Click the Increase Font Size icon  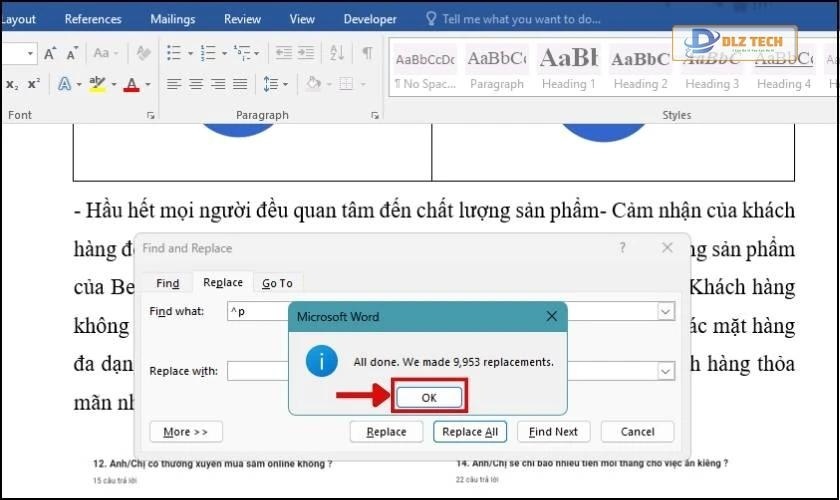[50, 54]
